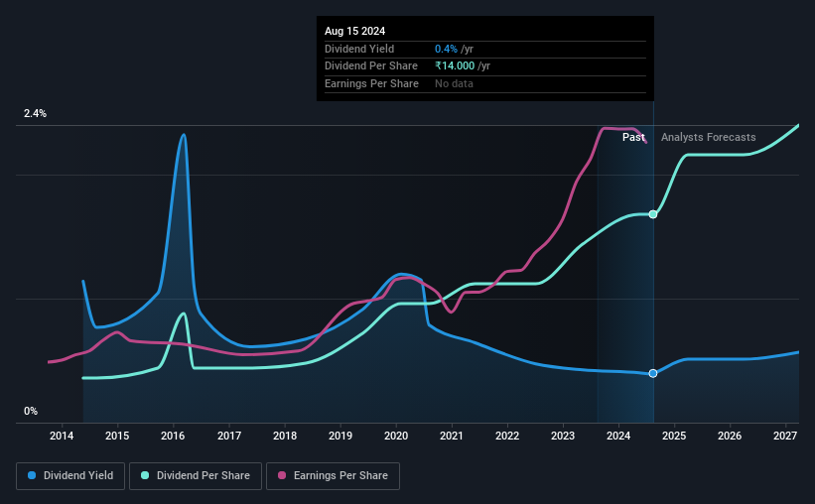Screen dimensions: 815x504
Task: Click the 2016 x-axis label
Action: coord(173,436)
